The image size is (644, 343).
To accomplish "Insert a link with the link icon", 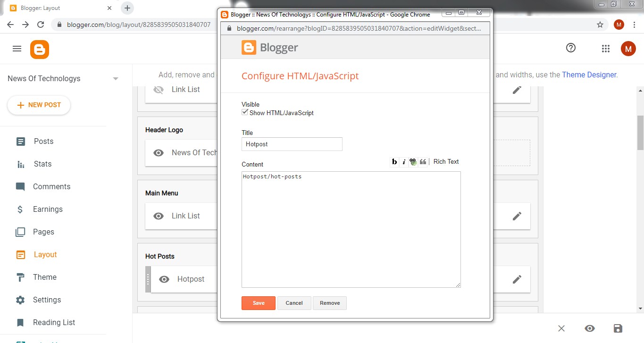I will coord(413,162).
